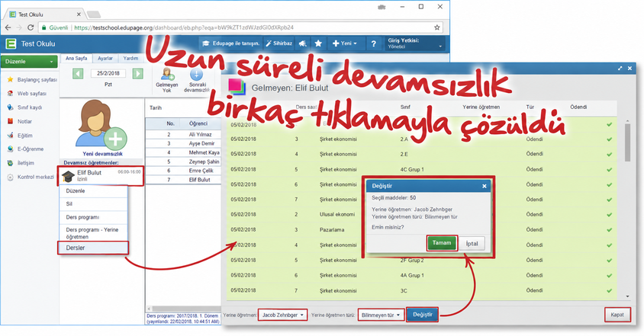Click the star favorites icon in header
This screenshot has width=644, height=336.
(x=318, y=43)
